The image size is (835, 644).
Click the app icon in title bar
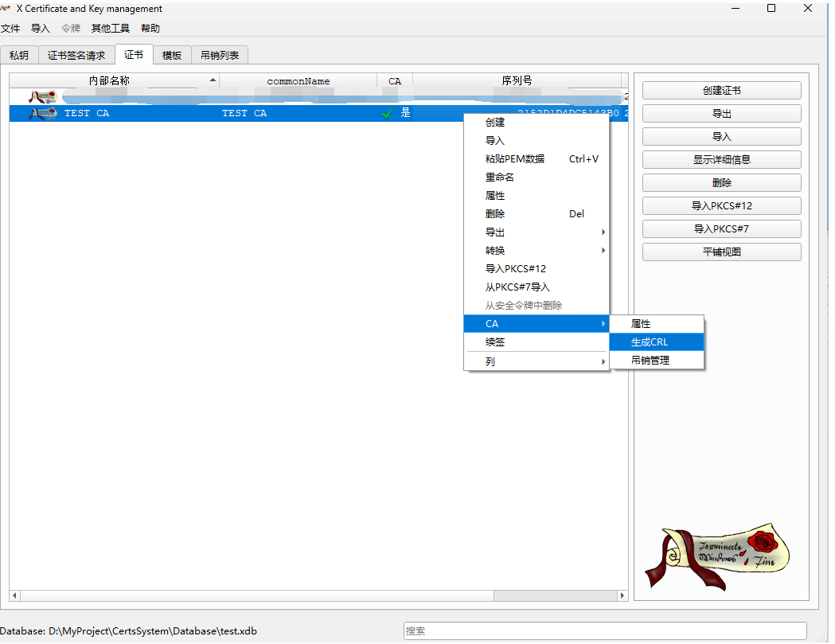[6, 9]
